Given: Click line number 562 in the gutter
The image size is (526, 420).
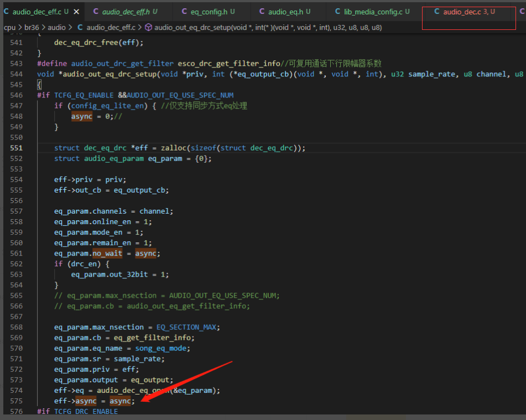Looking at the screenshot, I should [16, 264].
